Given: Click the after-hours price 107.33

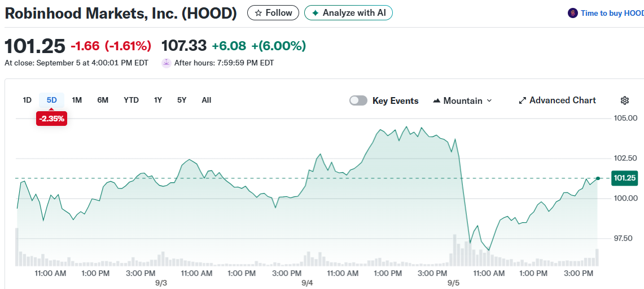Looking at the screenshot, I should coord(184,46).
